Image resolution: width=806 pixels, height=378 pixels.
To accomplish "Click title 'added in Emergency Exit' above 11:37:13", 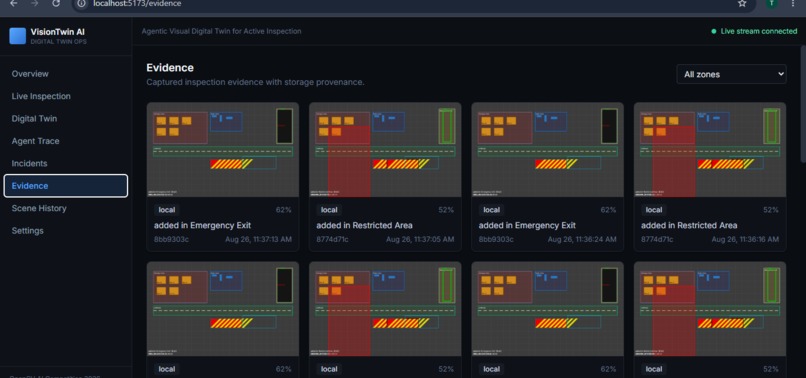I will pos(203,225).
